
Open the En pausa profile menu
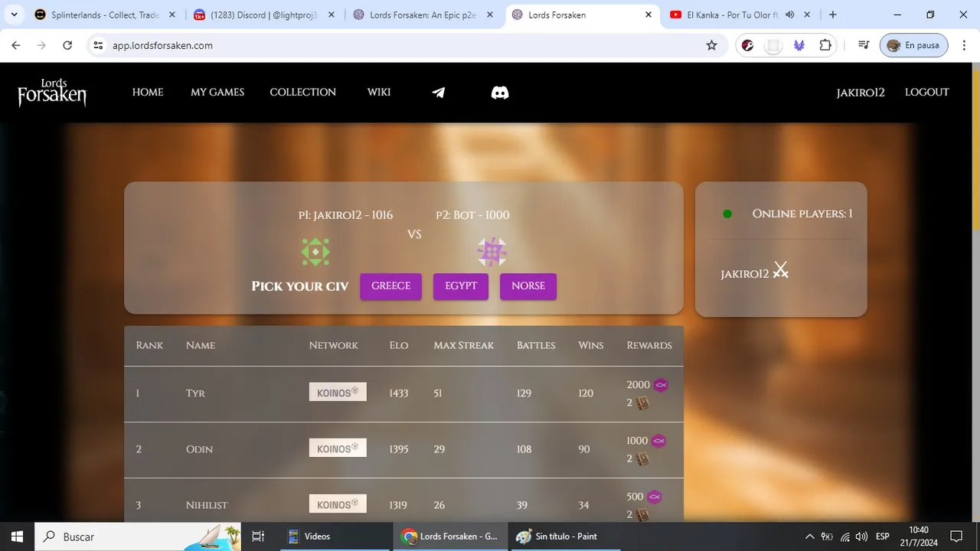(914, 45)
